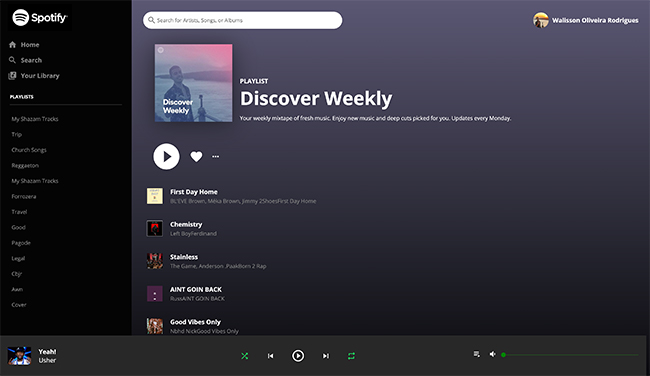Click the Discover Weekly cover art
Image resolution: width=650 pixels, height=376 pixels.
(x=193, y=83)
